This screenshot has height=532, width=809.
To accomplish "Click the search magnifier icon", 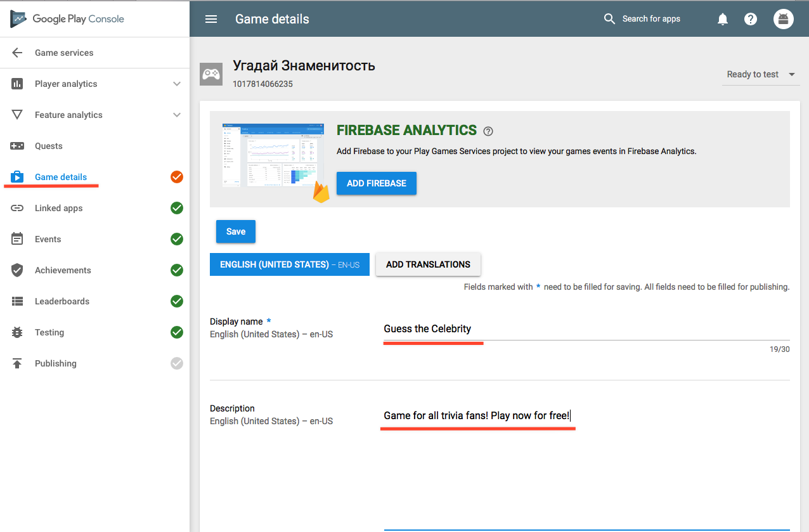I will (609, 19).
